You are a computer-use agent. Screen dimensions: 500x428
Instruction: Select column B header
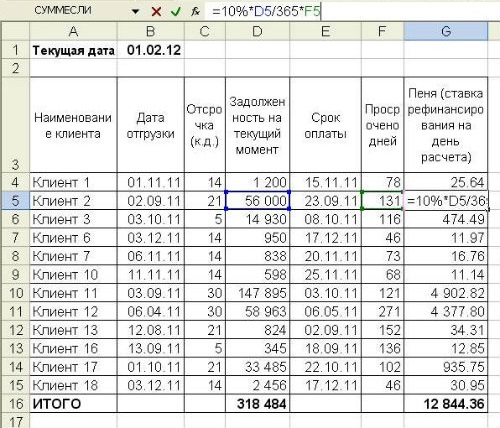point(151,31)
